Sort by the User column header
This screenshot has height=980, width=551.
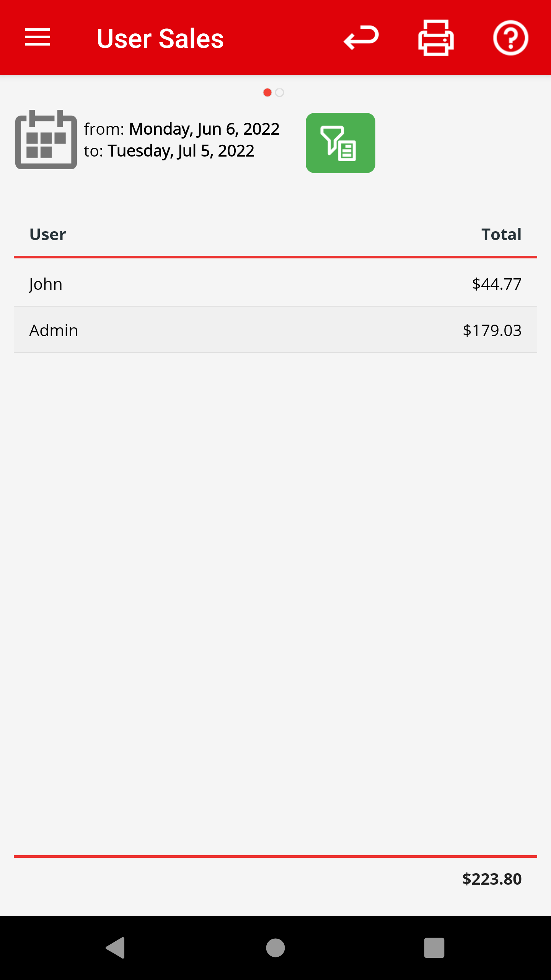tap(48, 234)
